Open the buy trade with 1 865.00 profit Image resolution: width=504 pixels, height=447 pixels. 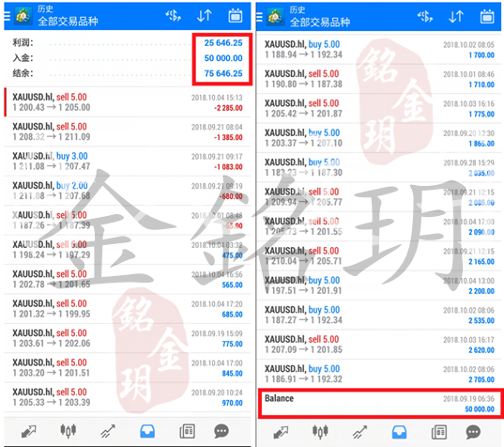(x=379, y=138)
